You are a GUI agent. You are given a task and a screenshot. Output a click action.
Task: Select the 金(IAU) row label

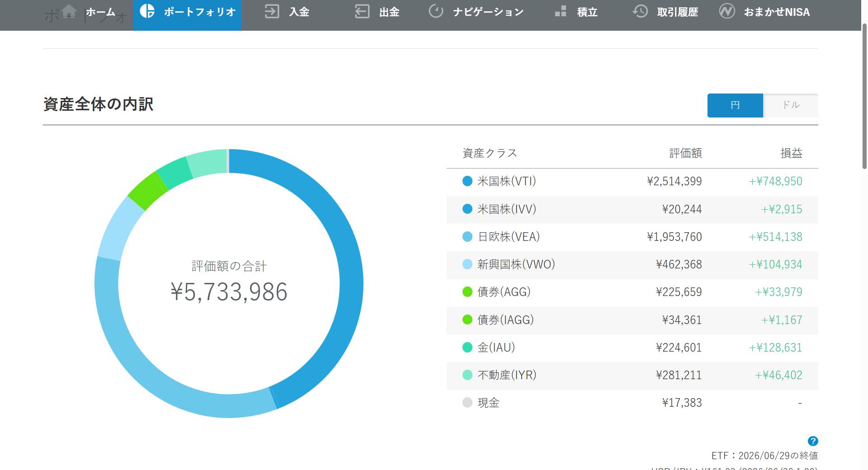click(496, 348)
